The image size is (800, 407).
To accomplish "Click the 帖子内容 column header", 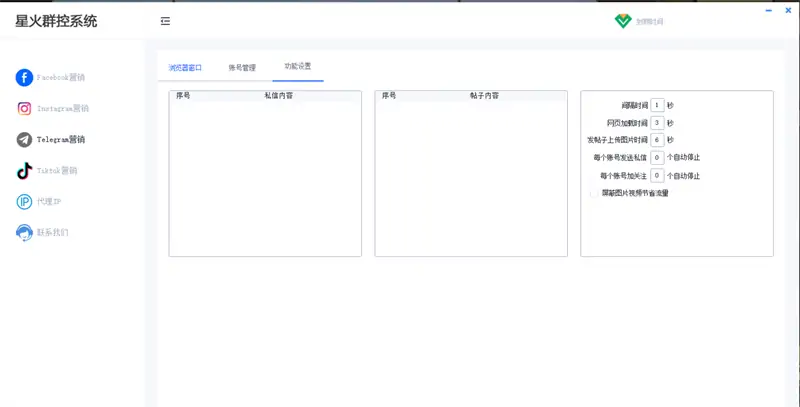I will coord(484,95).
